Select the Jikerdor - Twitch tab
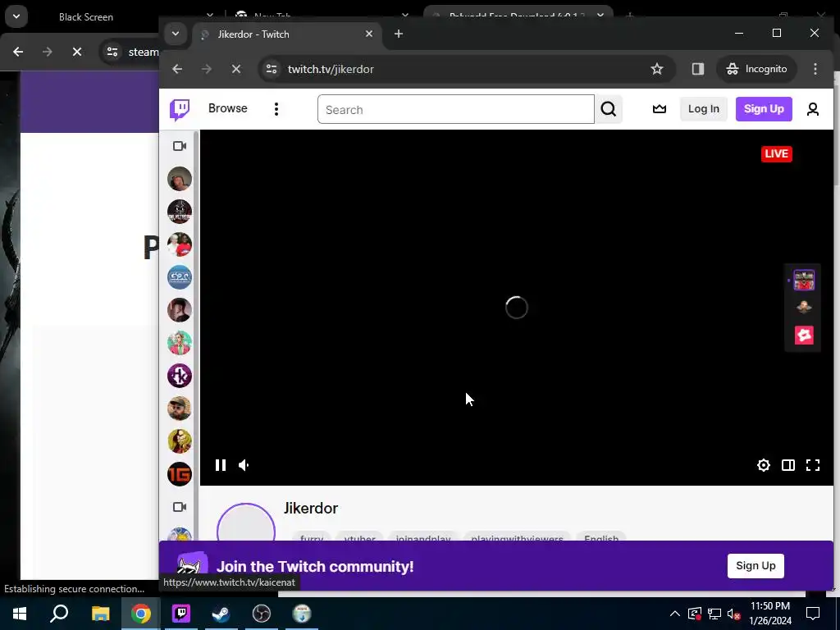The image size is (840, 630). pos(288,34)
